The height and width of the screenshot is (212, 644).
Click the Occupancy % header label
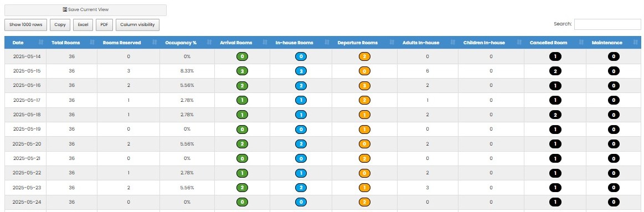tap(181, 43)
